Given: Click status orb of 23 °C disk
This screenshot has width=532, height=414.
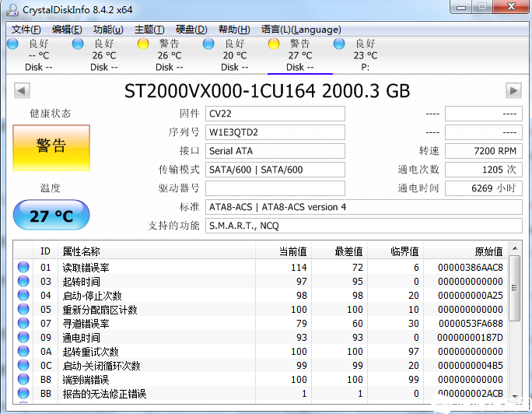Looking at the screenshot, I should (339, 44).
